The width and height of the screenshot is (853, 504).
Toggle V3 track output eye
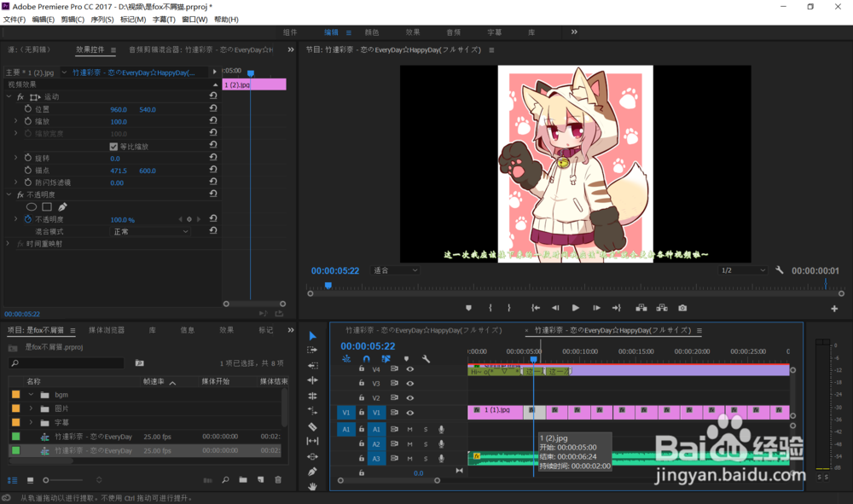410,383
